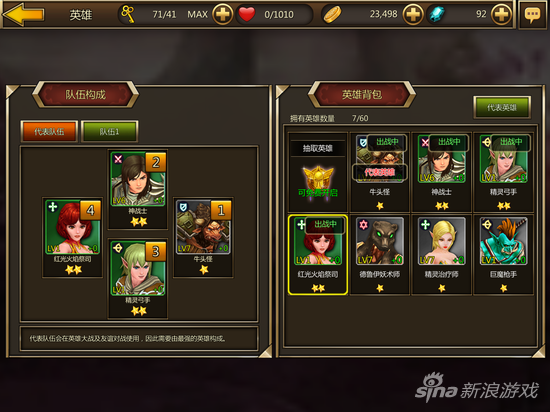This screenshot has height=412, width=550.
Task: Tap the red heart stamina icon
Action: coord(247,14)
